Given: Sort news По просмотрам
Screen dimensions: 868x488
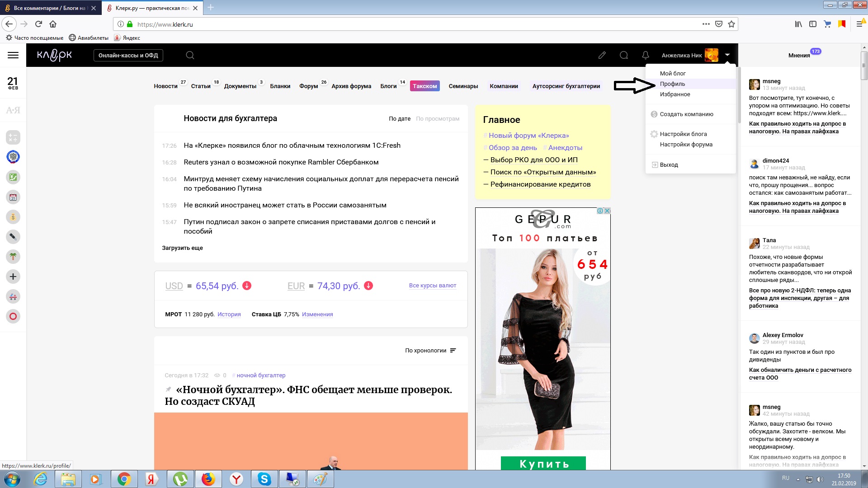Looking at the screenshot, I should coord(438,118).
